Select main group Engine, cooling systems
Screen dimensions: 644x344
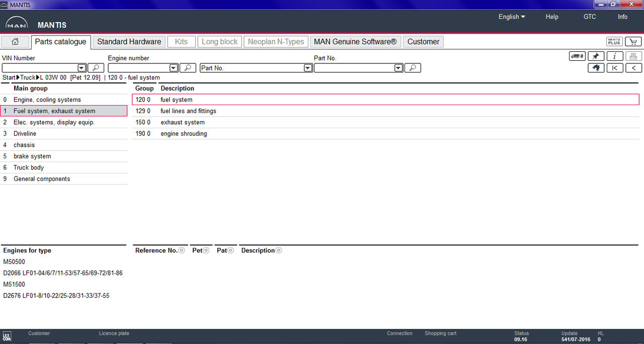click(63, 100)
